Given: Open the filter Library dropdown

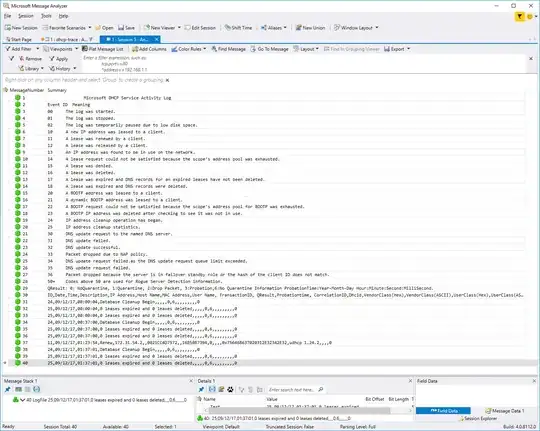Looking at the screenshot, I should (x=31, y=69).
